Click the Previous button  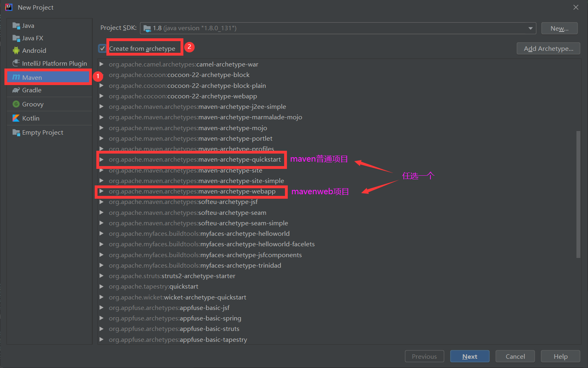click(x=424, y=356)
